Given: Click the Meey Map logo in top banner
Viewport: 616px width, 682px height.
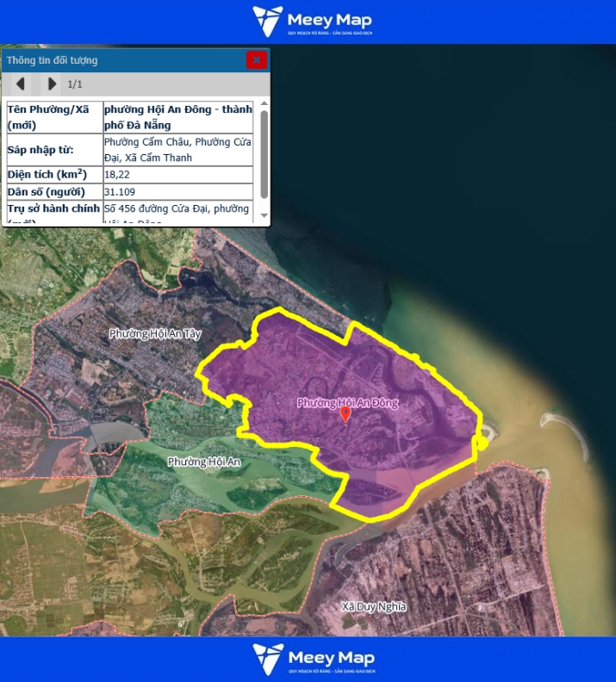Looking at the screenshot, I should (x=313, y=22).
